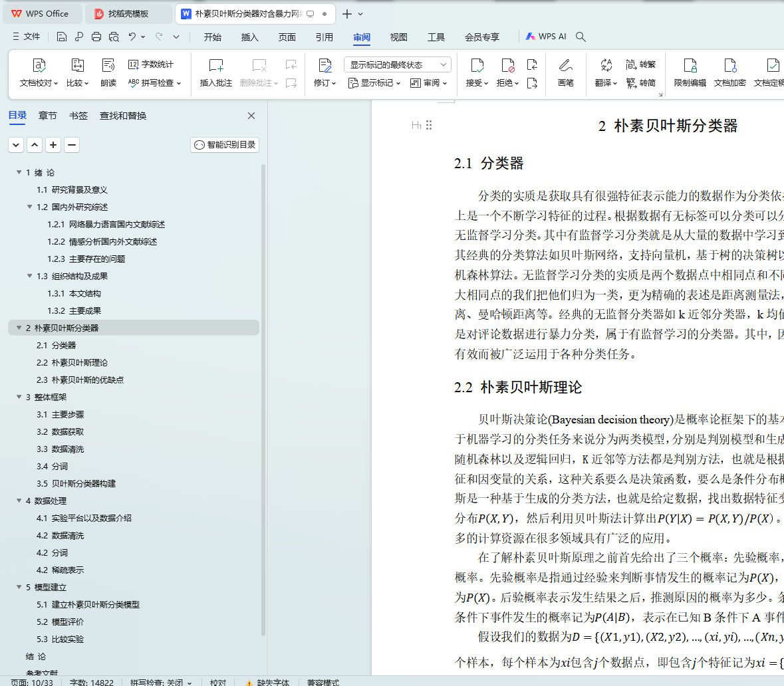
Task: Click the save document icon
Action: click(61, 37)
